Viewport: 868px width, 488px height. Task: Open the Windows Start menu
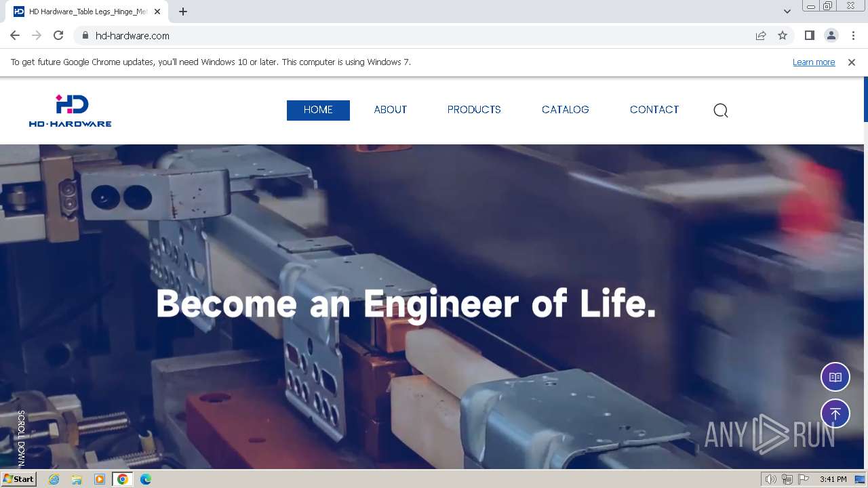click(x=18, y=479)
